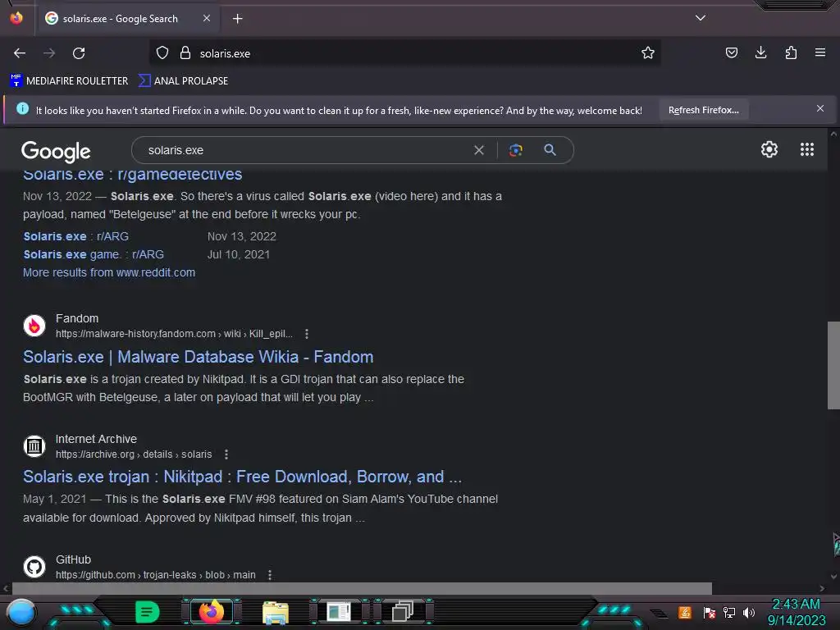Click the malware-history.fandom.com URL text
The width and height of the screenshot is (840, 630).
point(174,334)
